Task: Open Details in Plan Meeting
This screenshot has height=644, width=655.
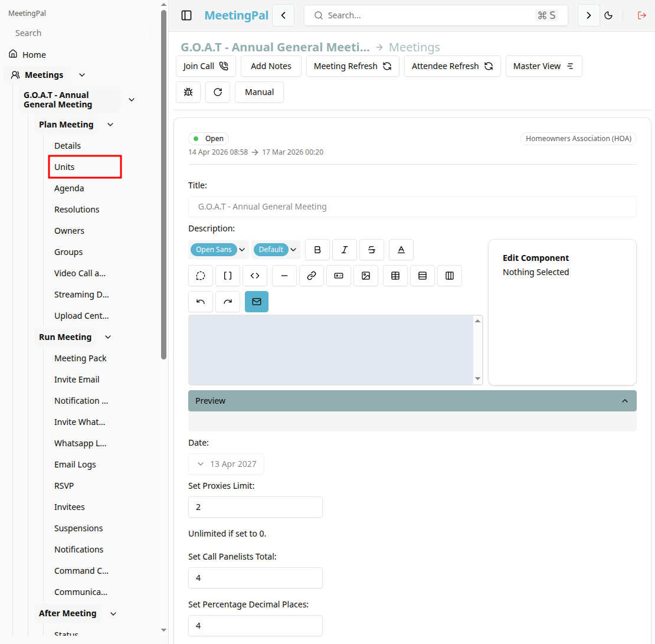Action: [x=68, y=146]
